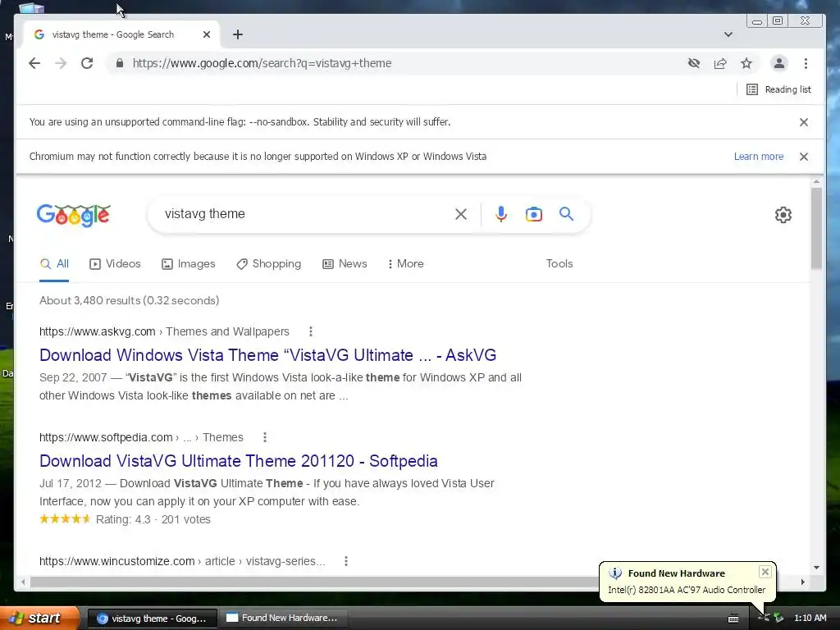Click the keyboard tray icon
Screen dimensions: 840x630
point(733,619)
